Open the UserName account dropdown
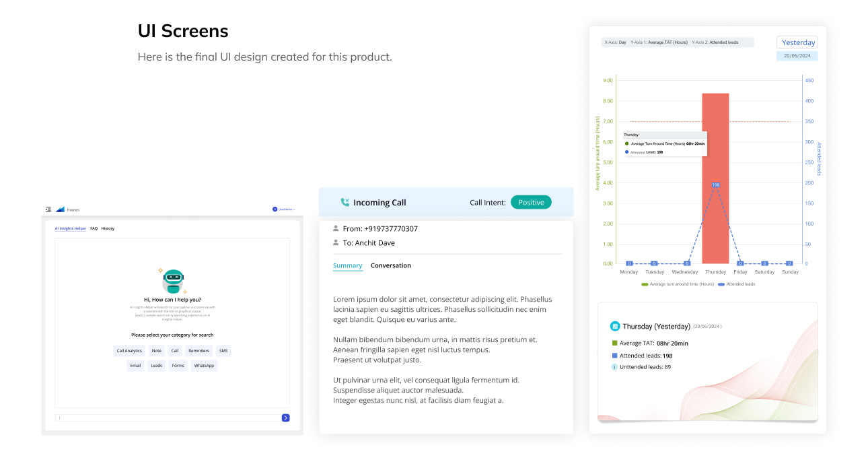Screen dimensions: 868x462 coord(284,209)
